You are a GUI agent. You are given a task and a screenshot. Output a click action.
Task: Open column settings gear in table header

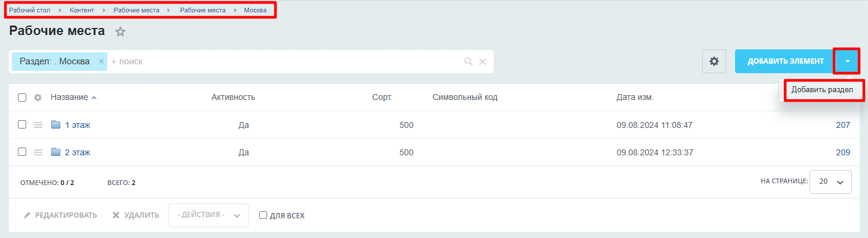coord(38,98)
